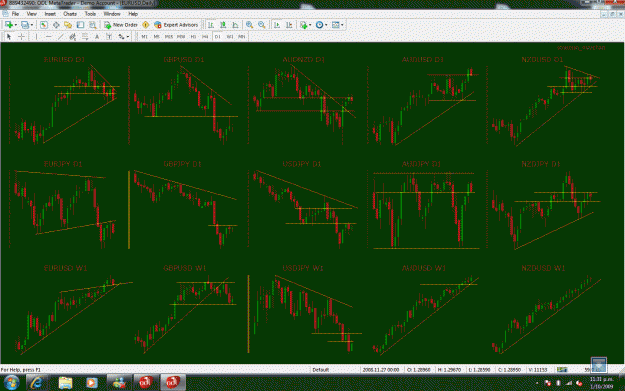Viewport: 625px width, 391px height.
Task: Switch to Bar Chart type
Action: [211, 25]
